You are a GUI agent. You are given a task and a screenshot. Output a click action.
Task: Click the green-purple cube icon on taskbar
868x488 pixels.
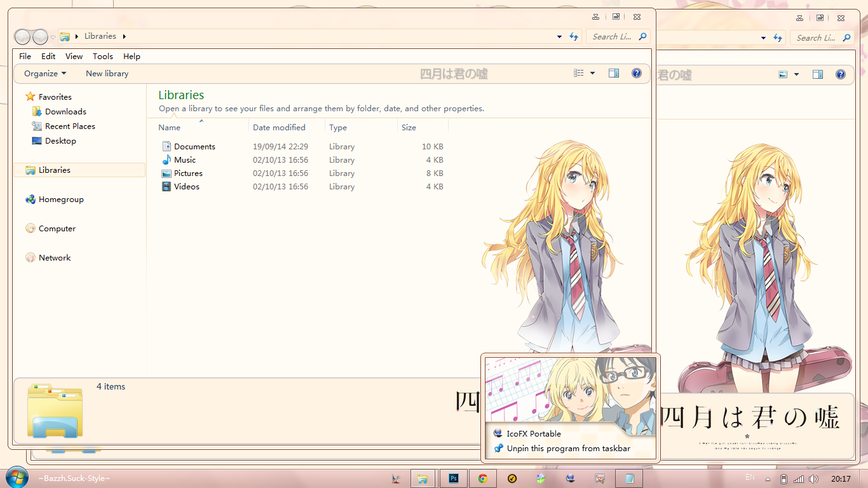[x=541, y=478]
